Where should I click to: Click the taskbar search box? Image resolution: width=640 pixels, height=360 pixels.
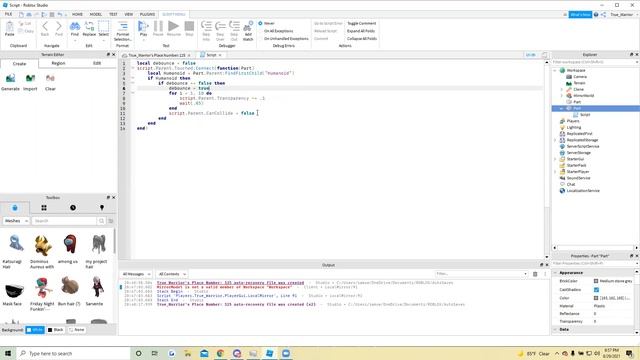pos(73,353)
